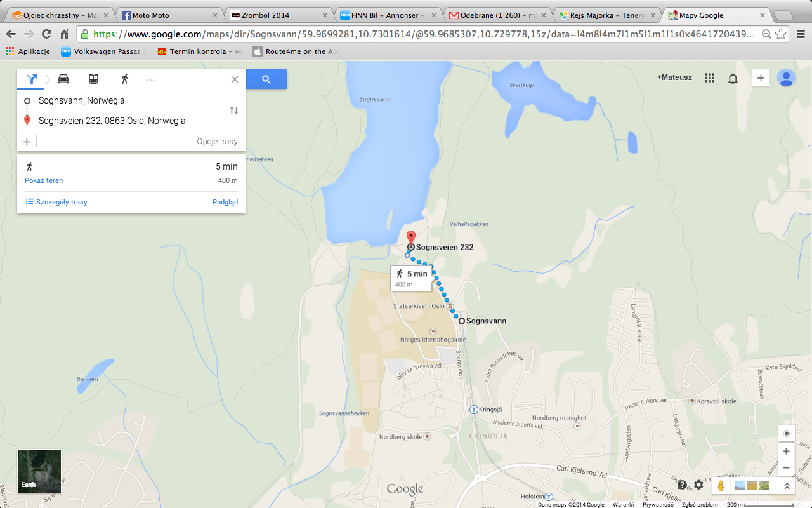Screen dimensions: 812x508
Task: Click the Sognsvann origin marker
Action: coord(461,321)
